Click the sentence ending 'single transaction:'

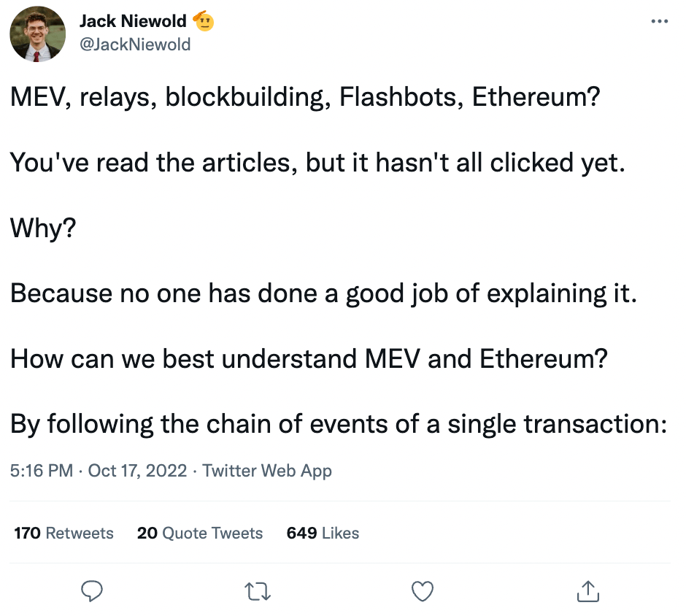339,424
